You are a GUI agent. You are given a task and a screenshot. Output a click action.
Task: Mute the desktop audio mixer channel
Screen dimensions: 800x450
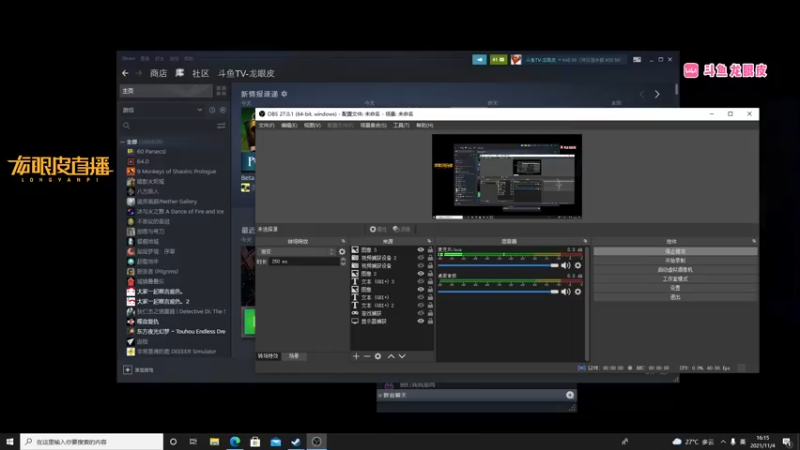point(566,292)
